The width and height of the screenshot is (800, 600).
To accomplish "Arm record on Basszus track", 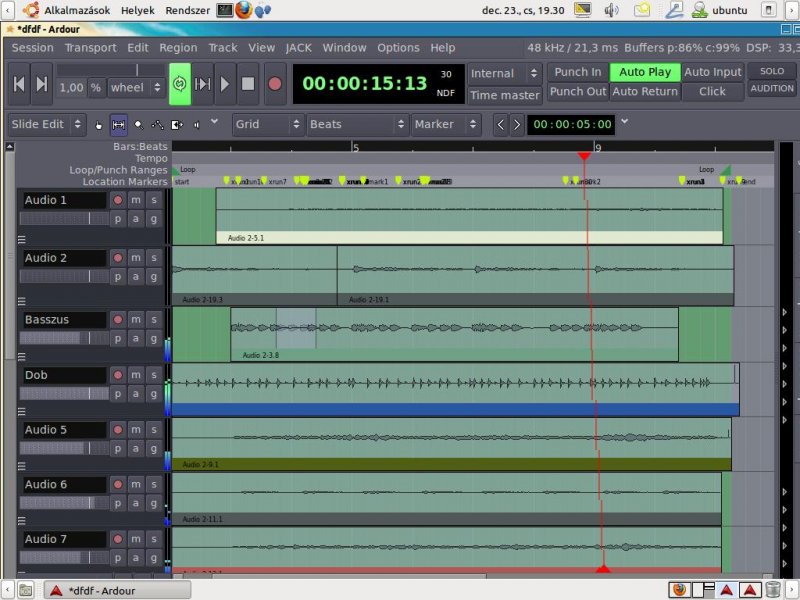I will 118,319.
